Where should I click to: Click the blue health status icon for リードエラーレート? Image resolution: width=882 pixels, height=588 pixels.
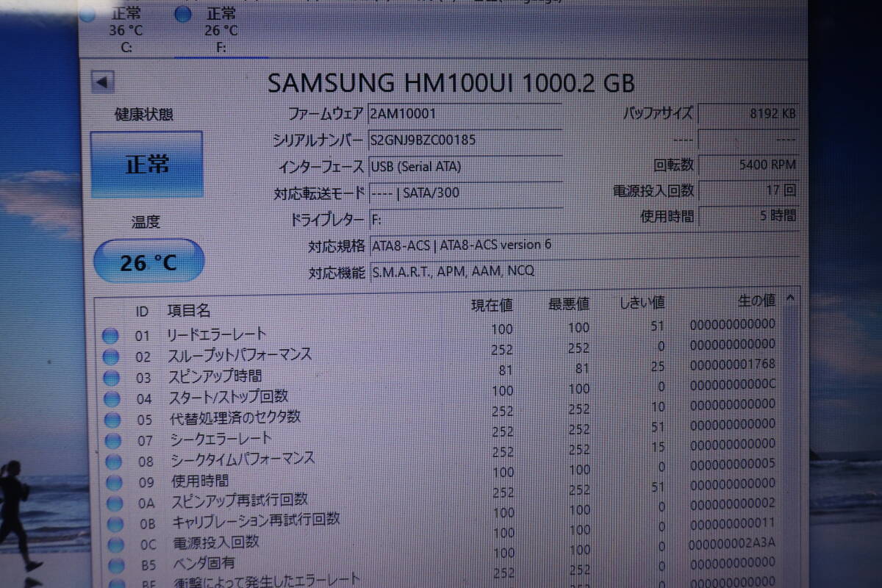(112, 336)
